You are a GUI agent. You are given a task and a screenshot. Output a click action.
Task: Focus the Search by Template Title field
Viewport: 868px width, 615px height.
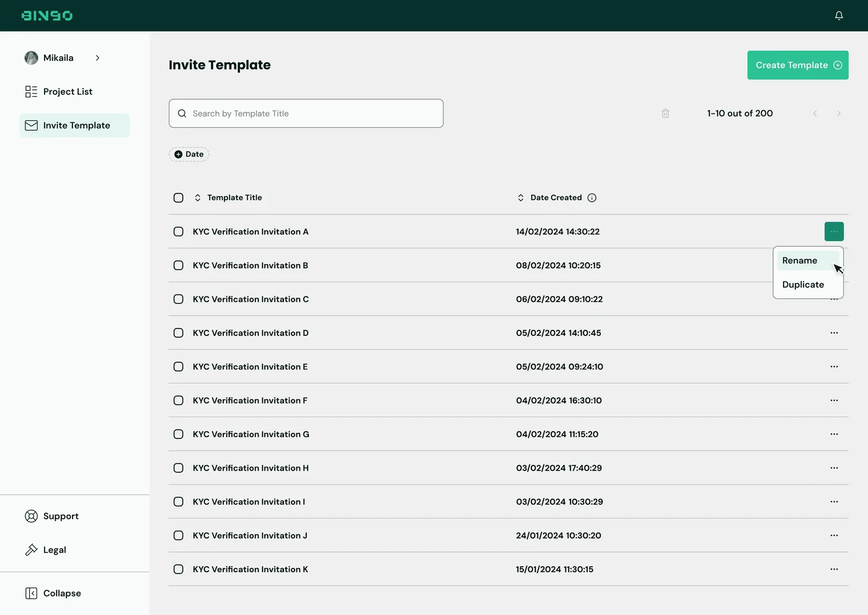(x=306, y=113)
